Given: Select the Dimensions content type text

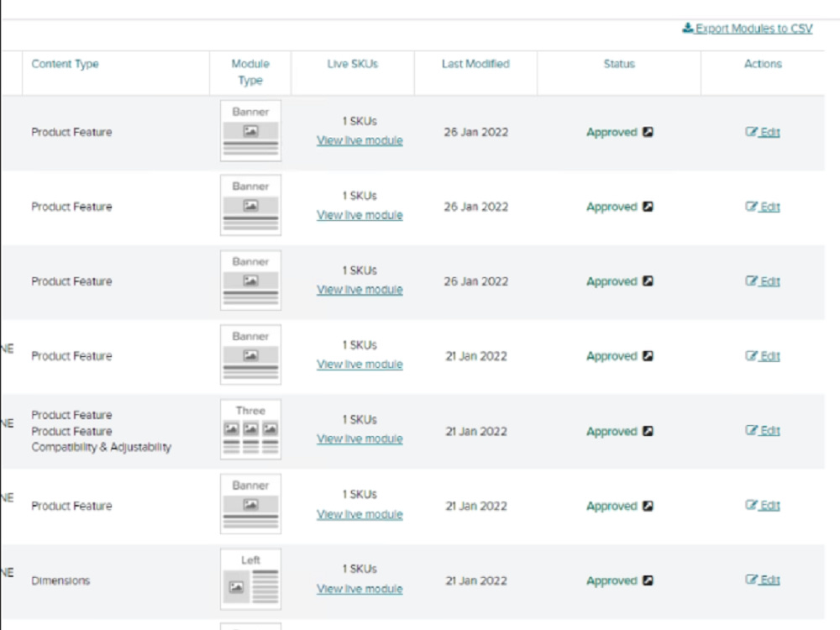Looking at the screenshot, I should pos(60,580).
